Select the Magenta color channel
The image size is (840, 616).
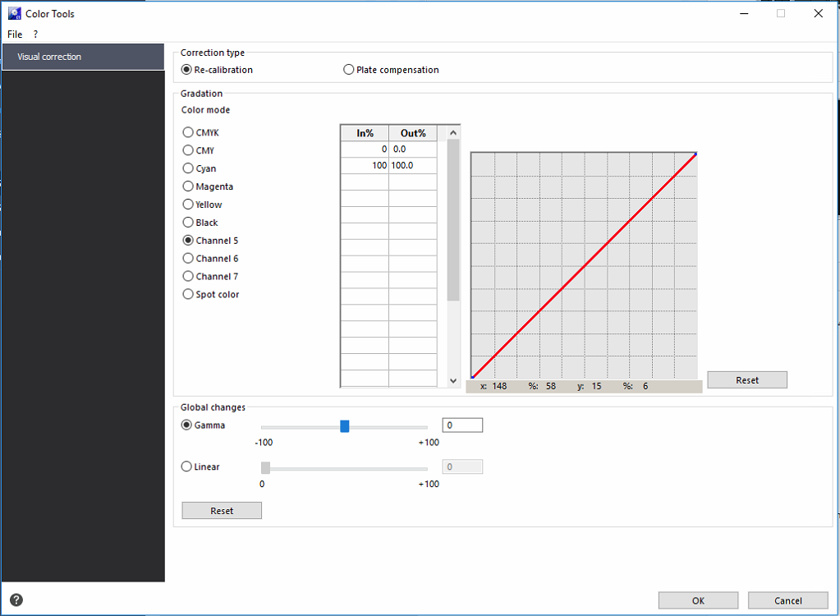coord(188,186)
